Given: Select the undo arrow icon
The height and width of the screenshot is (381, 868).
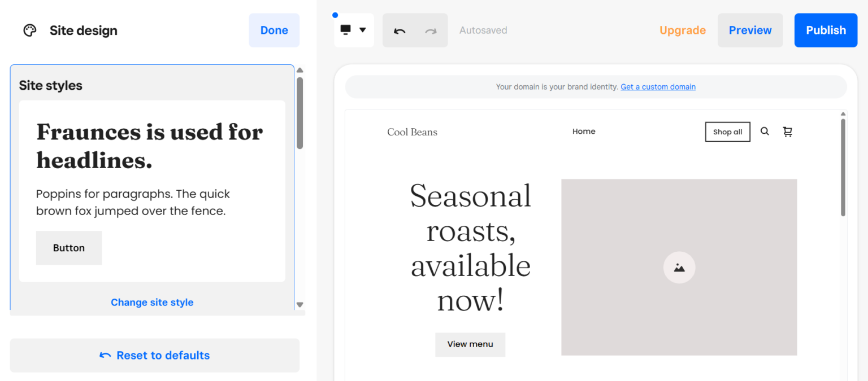Looking at the screenshot, I should click(x=401, y=30).
